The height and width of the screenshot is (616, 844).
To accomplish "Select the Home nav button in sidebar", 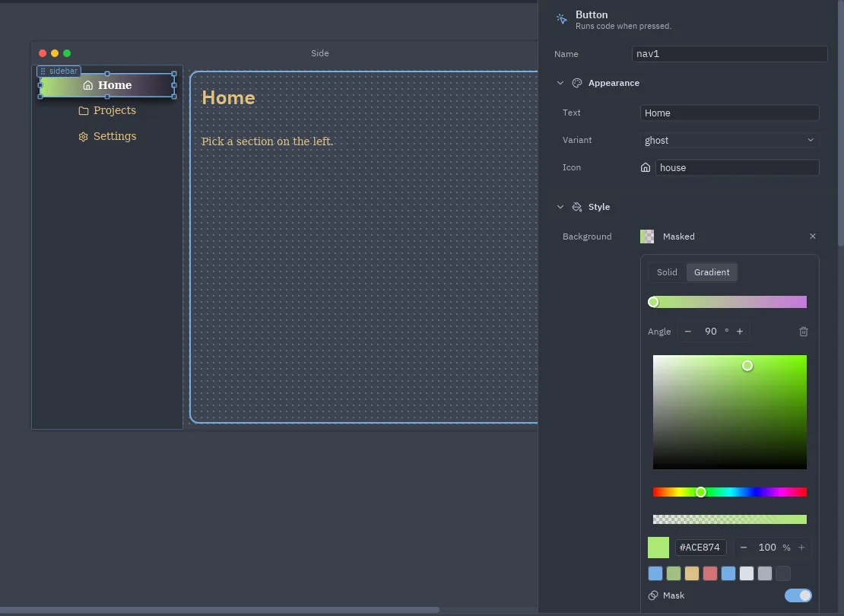I will point(107,85).
